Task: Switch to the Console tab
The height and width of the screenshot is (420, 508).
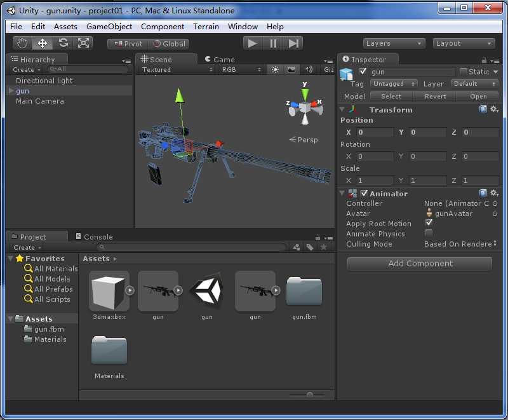Action: click(94, 237)
